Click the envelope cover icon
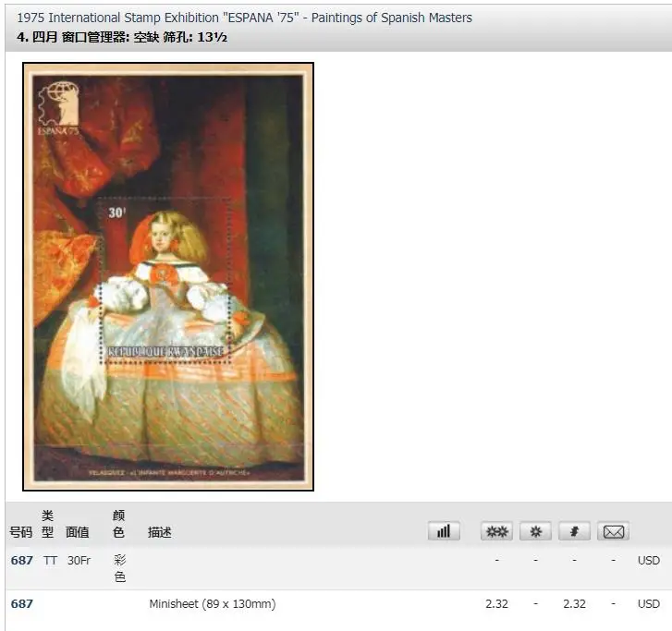 point(613,531)
